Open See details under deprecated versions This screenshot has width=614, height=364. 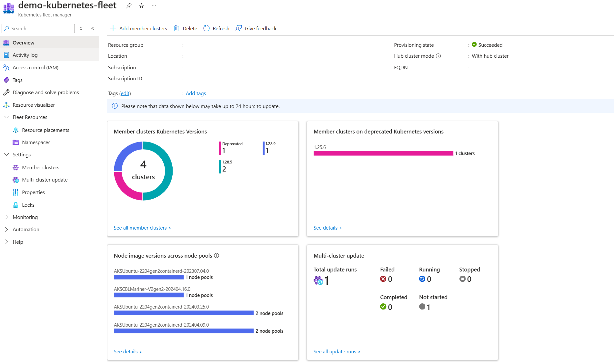tap(328, 228)
